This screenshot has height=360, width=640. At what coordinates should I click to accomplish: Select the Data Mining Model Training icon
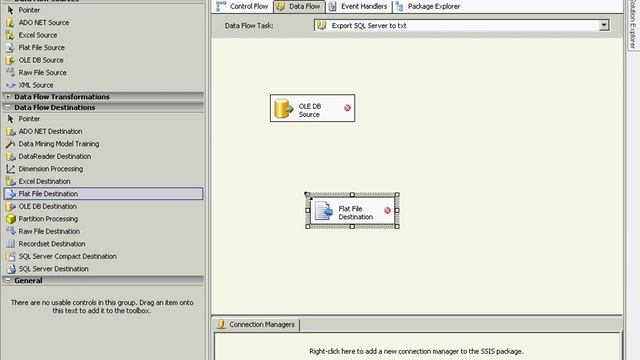coord(10,144)
